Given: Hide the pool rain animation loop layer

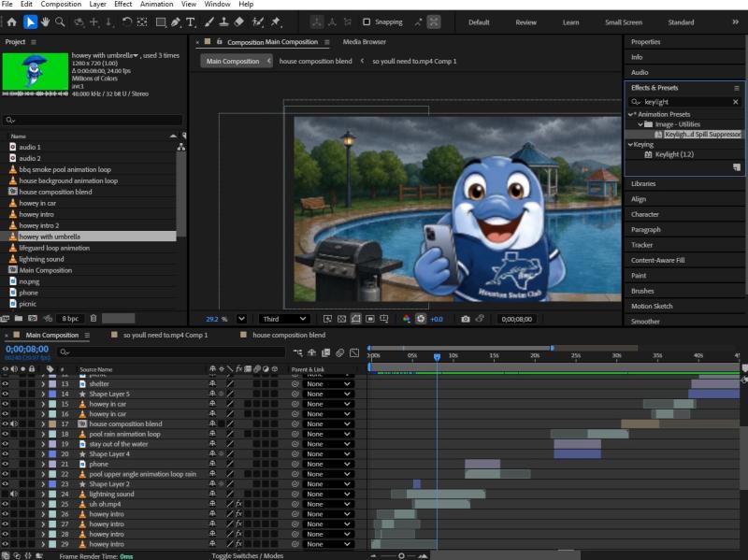Looking at the screenshot, I should [x=6, y=434].
